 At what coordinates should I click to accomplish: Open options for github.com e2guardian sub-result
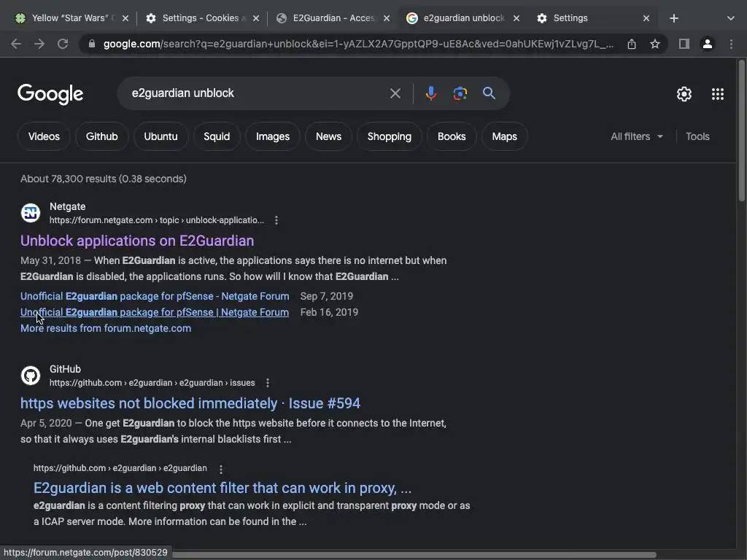(221, 470)
